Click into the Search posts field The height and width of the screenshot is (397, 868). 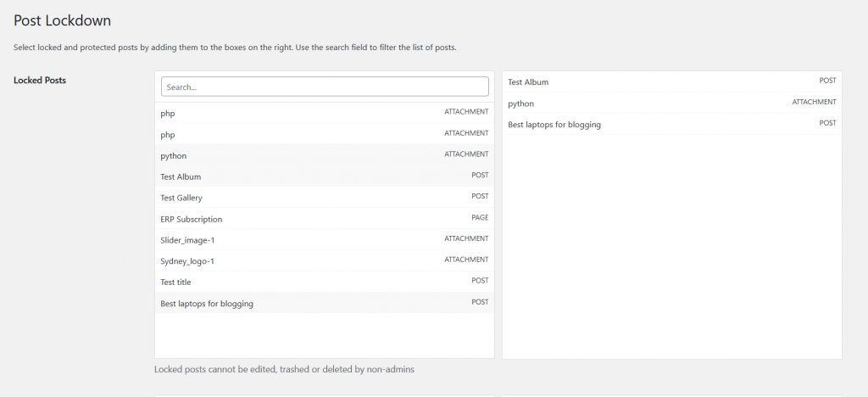pos(325,87)
